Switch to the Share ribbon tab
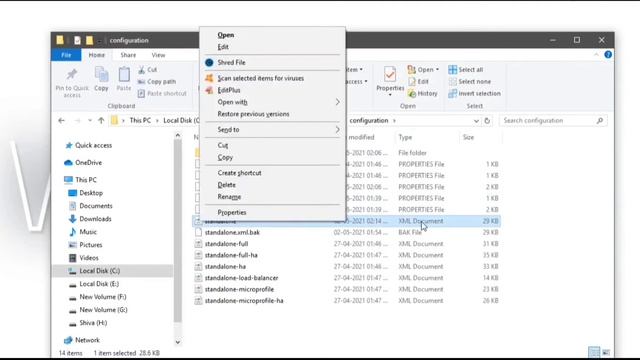640x360 pixels. click(x=128, y=55)
